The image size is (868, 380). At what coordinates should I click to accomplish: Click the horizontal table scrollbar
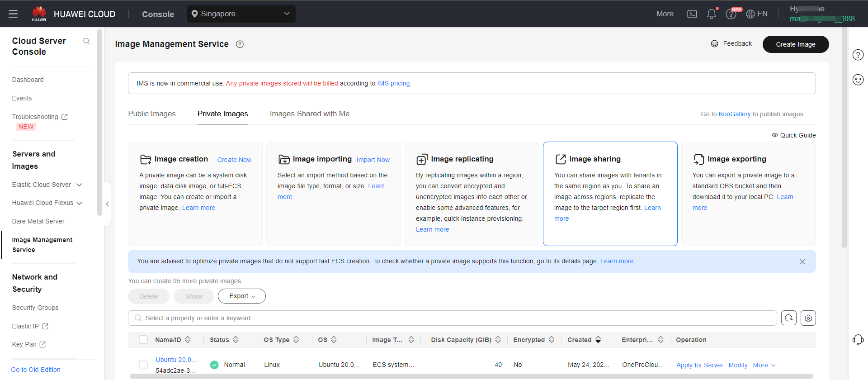pos(471,376)
